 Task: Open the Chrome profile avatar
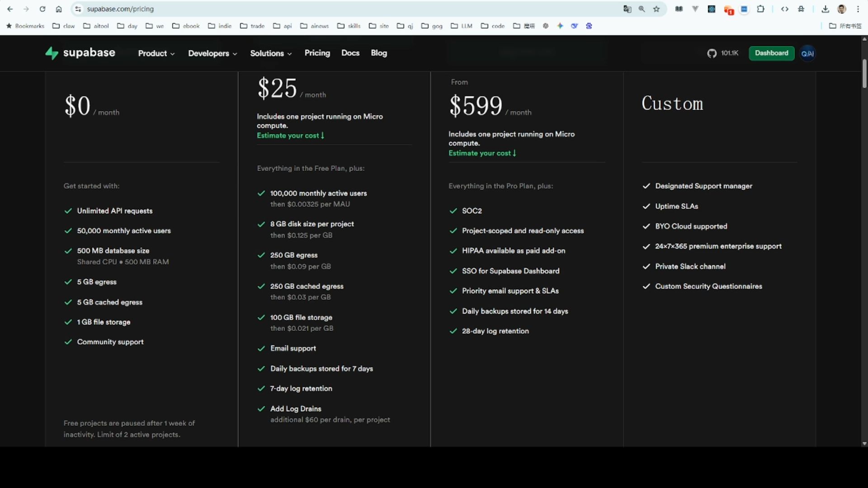click(x=842, y=9)
